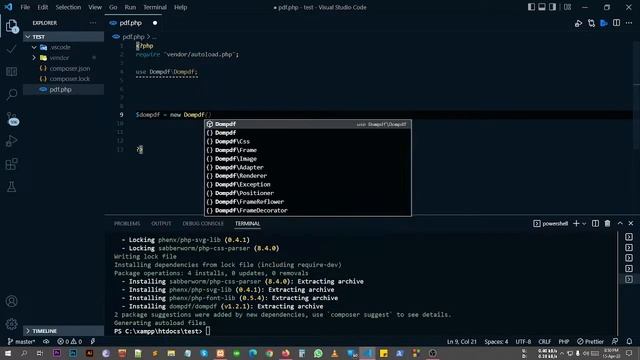
Task: Click the compare changes icon in the editor toolbar
Action: pos(591,23)
